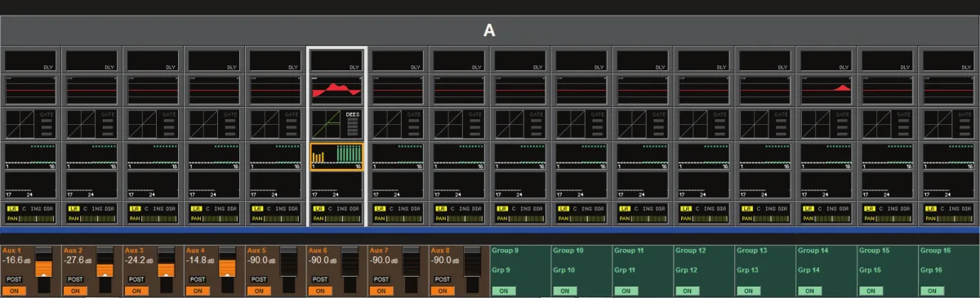Toggle the Group 13 ON button
Screen dimensions: 980x298
pyautogui.click(x=748, y=291)
